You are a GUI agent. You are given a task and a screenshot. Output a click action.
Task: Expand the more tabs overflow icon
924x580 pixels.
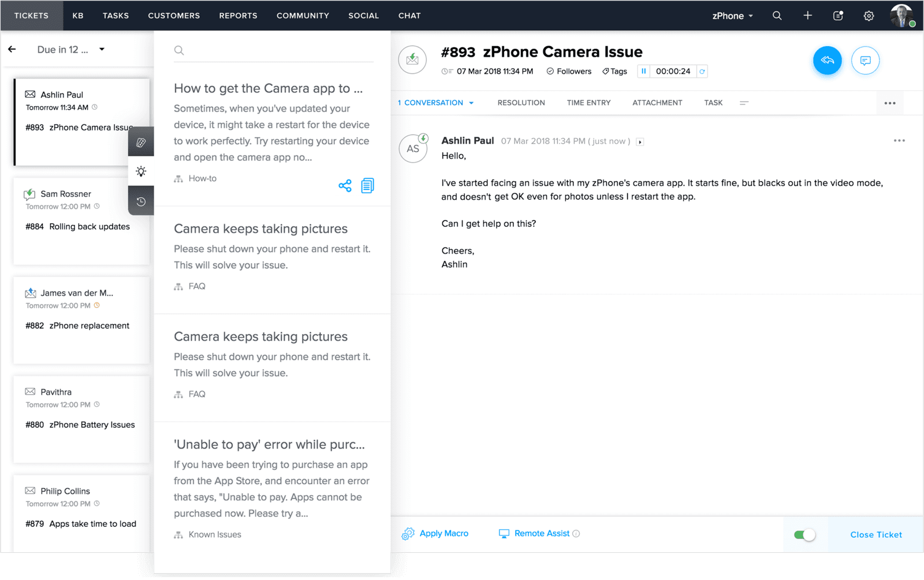tap(744, 103)
